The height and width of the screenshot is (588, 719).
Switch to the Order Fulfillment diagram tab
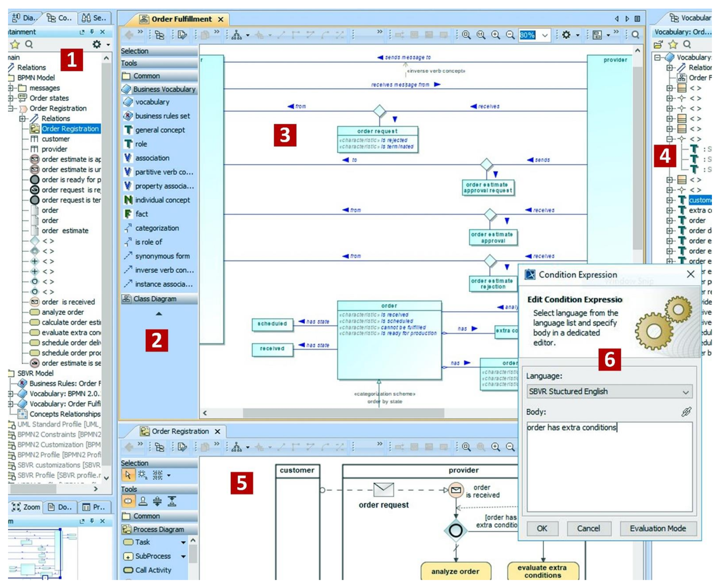point(181,19)
